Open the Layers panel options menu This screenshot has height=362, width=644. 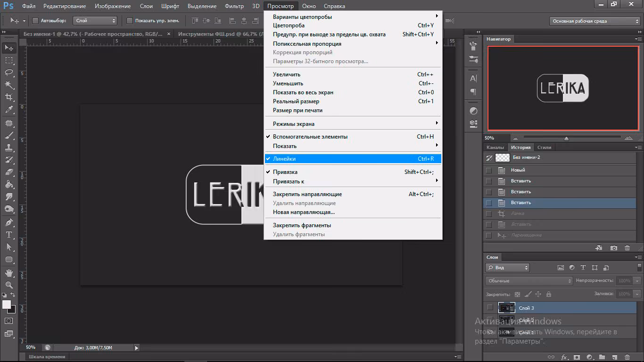[x=638, y=257]
